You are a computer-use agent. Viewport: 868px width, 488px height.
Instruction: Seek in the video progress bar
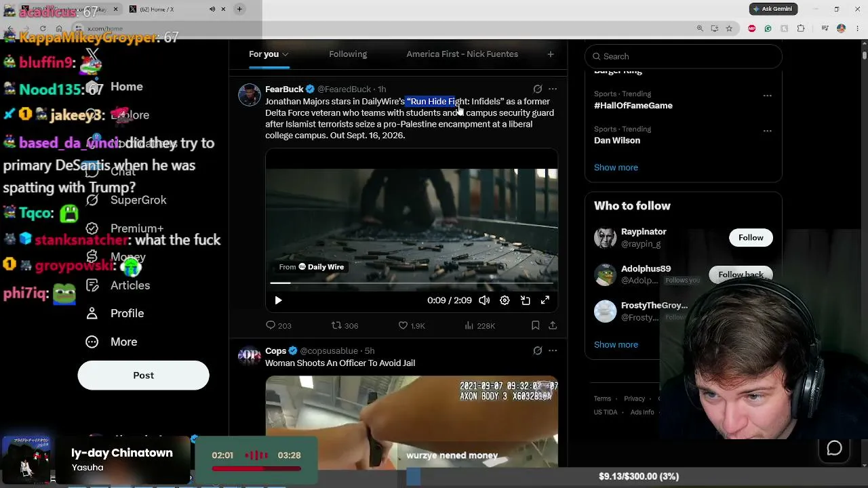411,283
